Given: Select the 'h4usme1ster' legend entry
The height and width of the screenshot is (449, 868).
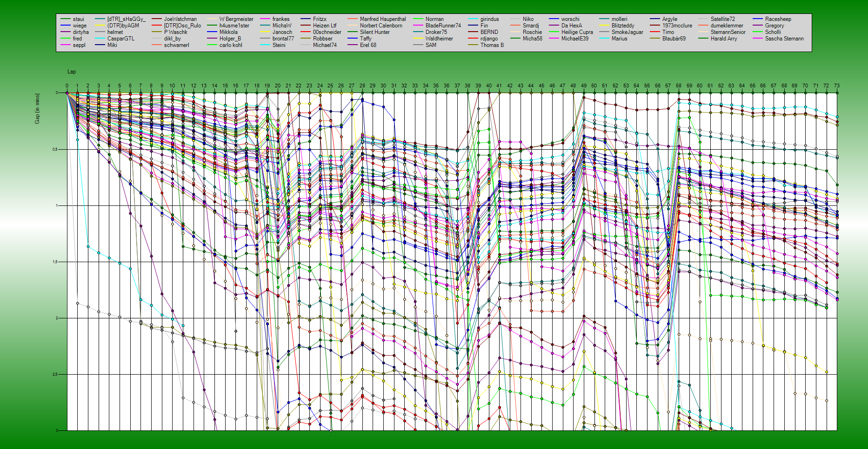Looking at the screenshot, I should [x=228, y=26].
